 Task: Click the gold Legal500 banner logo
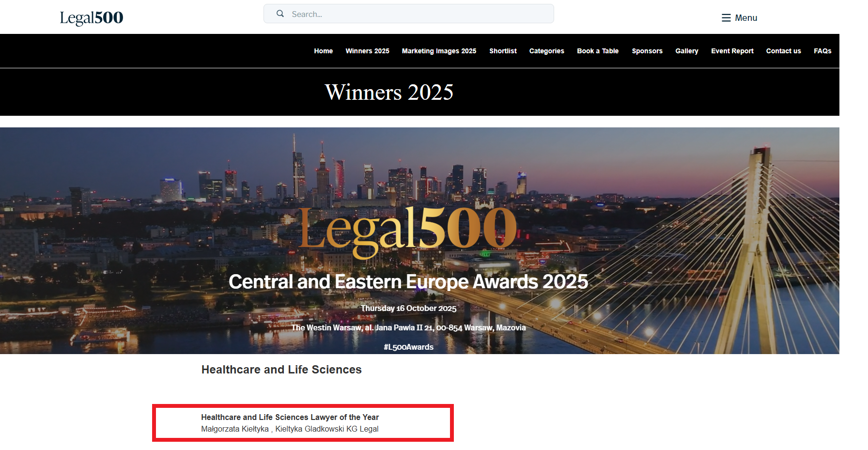[x=408, y=229]
